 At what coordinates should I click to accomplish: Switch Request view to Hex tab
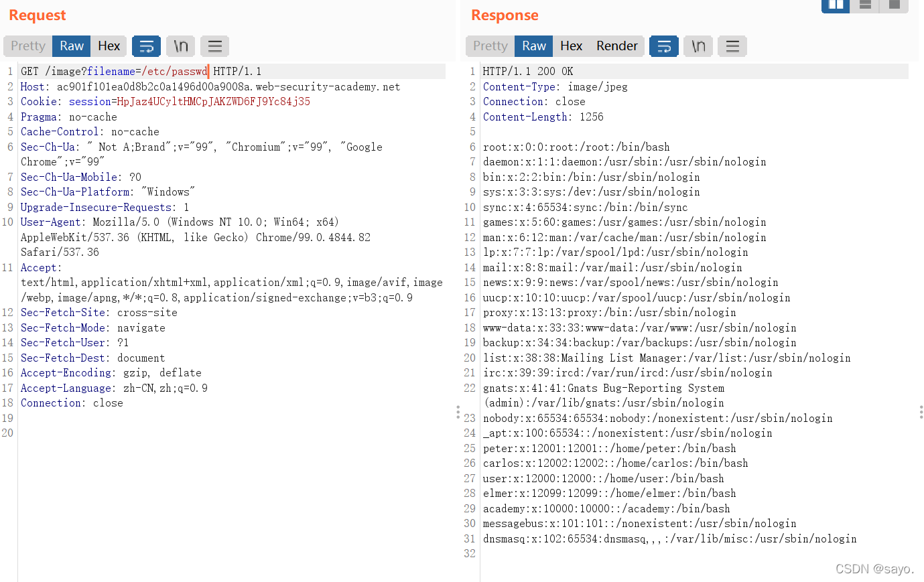[109, 46]
